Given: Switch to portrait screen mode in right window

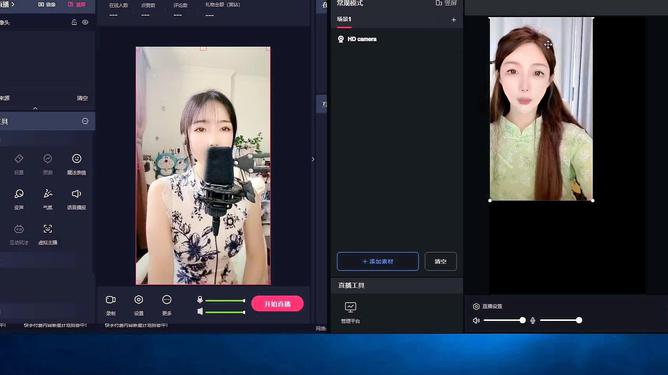Looking at the screenshot, I should click(x=446, y=3).
